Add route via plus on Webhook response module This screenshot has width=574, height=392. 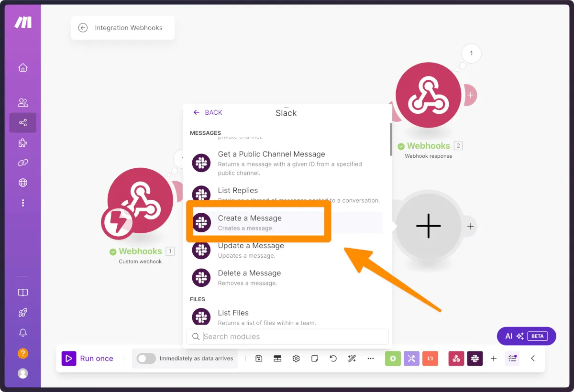click(x=470, y=95)
